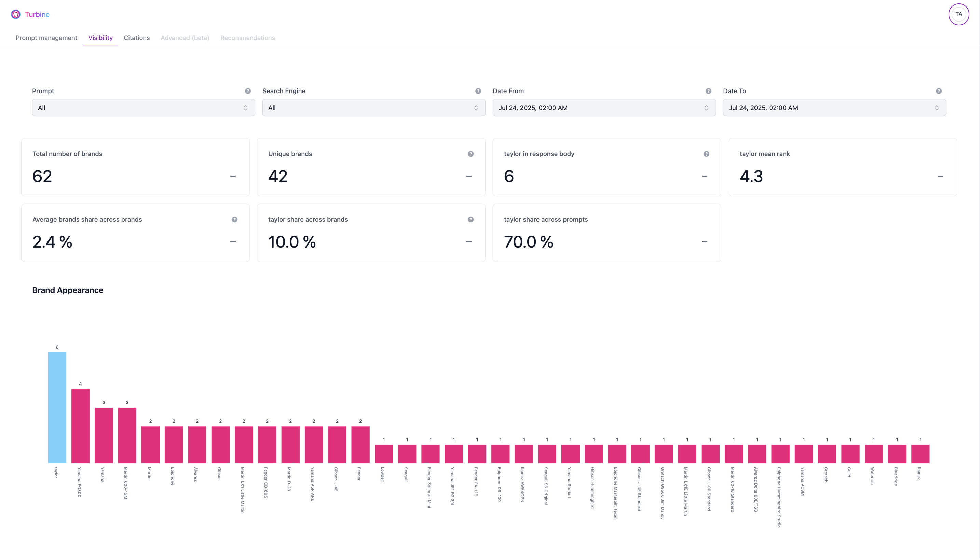
Task: Switch to Prompt management tab
Action: 46,38
